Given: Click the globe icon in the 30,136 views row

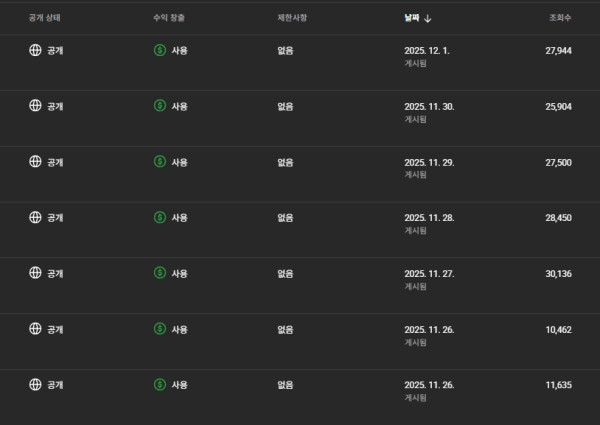Looking at the screenshot, I should pos(35,273).
